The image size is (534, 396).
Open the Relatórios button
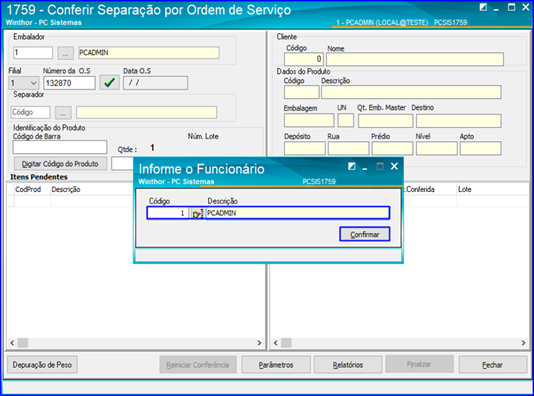348,365
